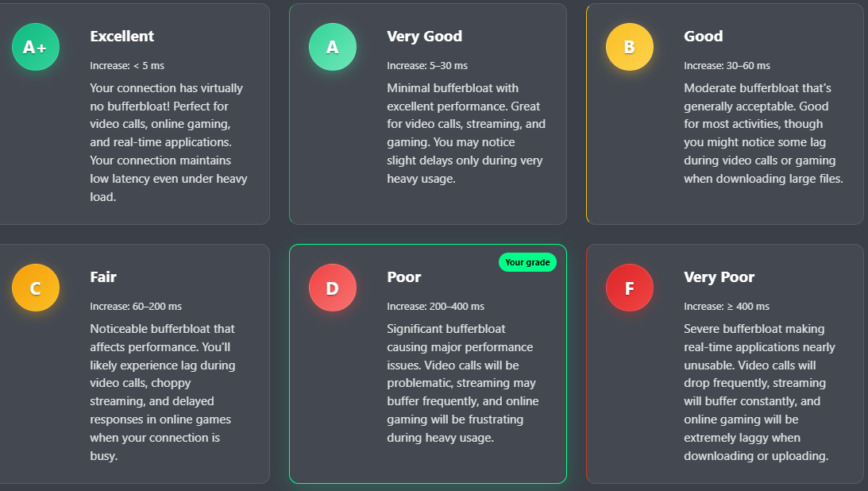Click 'Increase: < 5 ms' text
Image resolution: width=868 pixels, height=491 pixels.
coord(127,66)
